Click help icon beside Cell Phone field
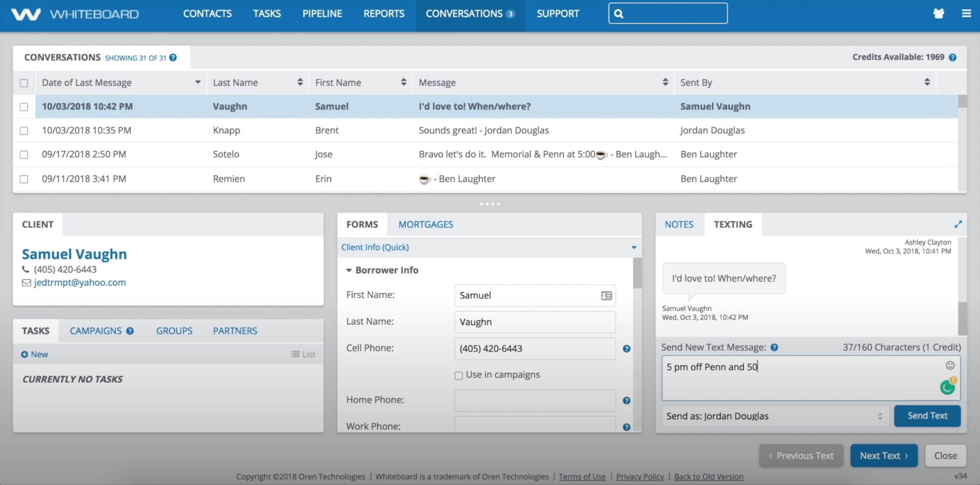980x485 pixels. tap(626, 349)
